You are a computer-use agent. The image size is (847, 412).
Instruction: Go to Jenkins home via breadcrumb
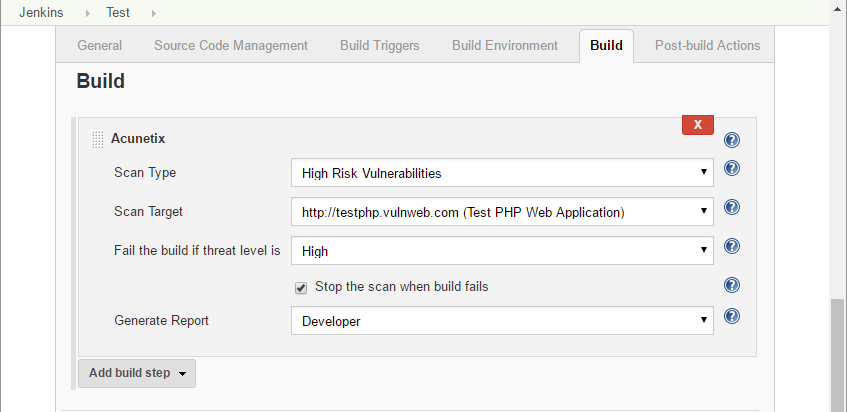pos(41,12)
